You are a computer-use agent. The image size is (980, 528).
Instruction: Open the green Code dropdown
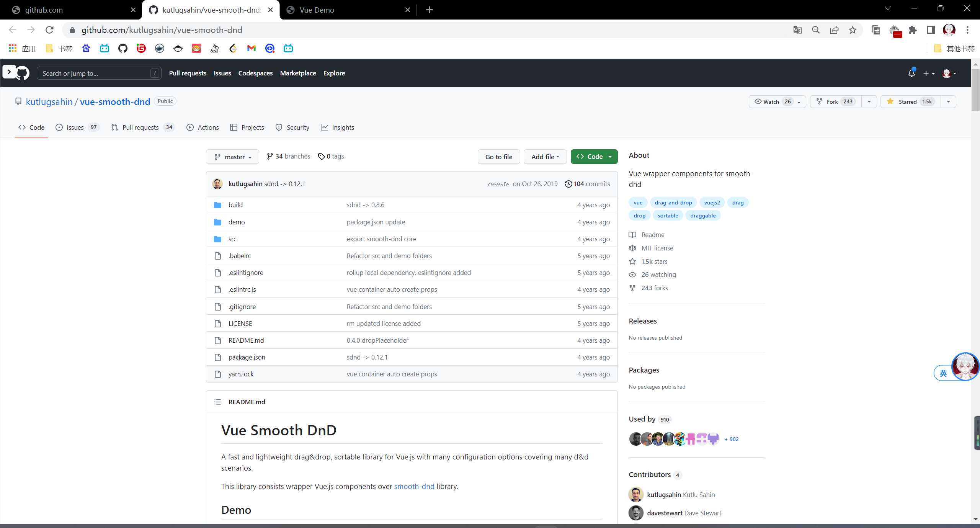(594, 157)
